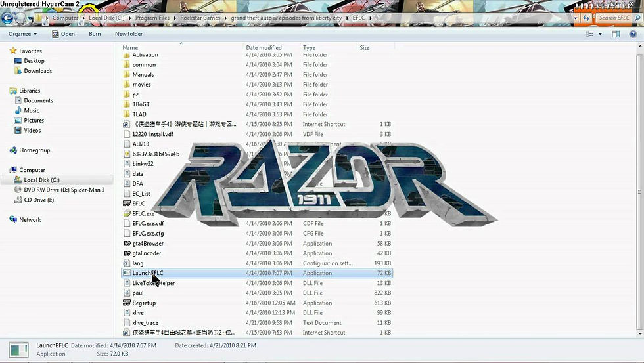Select the Regsetup application icon

pos(127,303)
